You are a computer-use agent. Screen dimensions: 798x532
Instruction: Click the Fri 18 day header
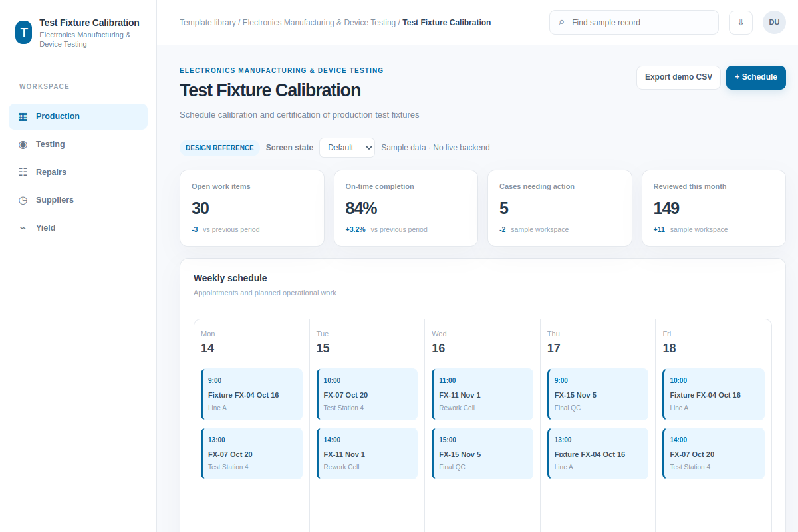670,342
